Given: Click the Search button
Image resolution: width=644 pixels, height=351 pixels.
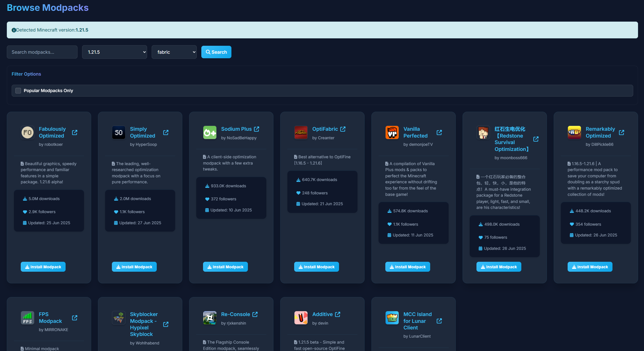Looking at the screenshot, I should [216, 52].
